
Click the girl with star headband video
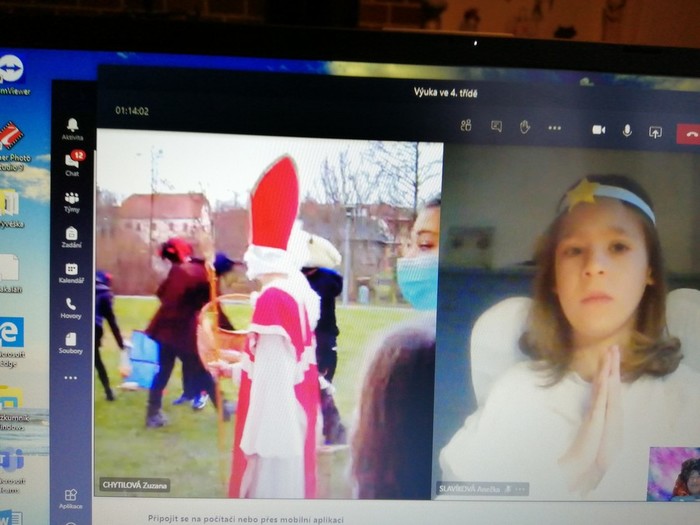[568, 321]
